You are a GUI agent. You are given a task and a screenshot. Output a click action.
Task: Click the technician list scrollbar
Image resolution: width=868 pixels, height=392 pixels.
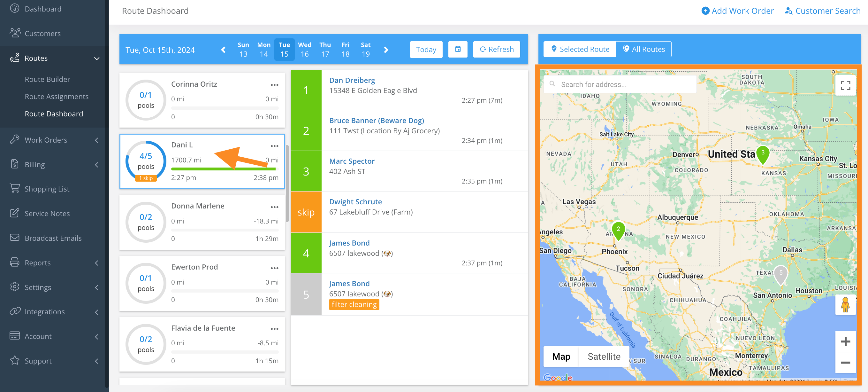(287, 184)
